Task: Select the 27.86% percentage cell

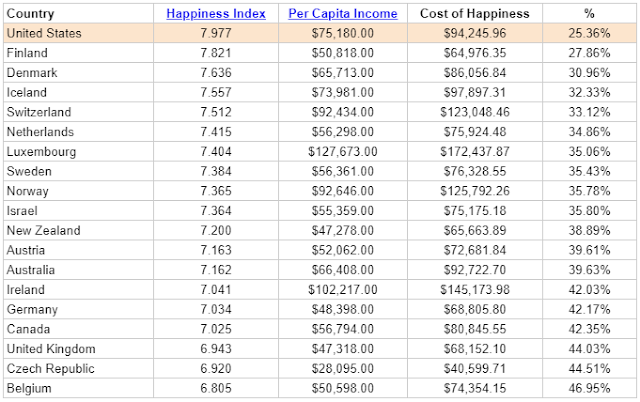Action: pyautogui.click(x=589, y=53)
